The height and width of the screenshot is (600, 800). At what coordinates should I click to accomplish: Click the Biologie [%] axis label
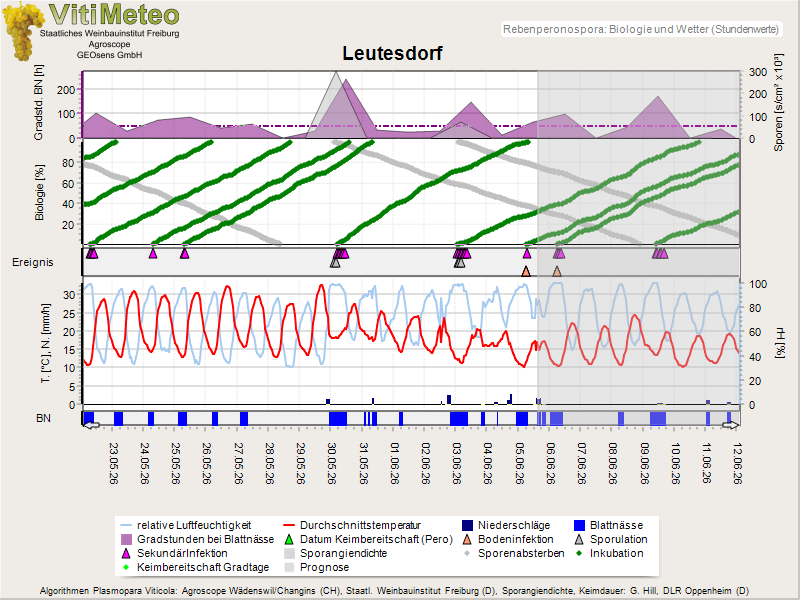point(39,192)
